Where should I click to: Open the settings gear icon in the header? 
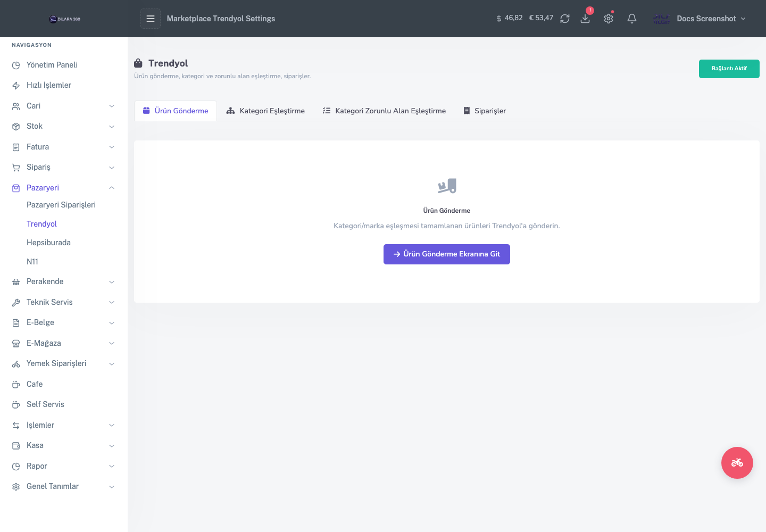pos(609,19)
